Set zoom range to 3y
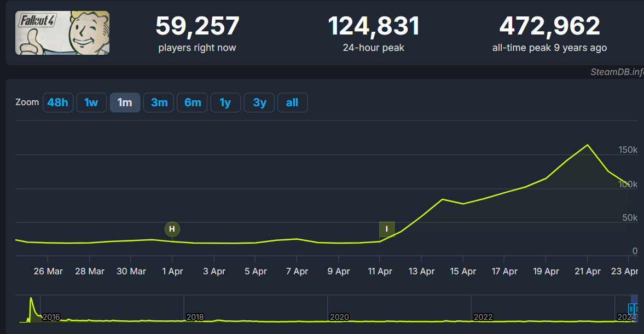The width and height of the screenshot is (644, 334). (x=259, y=102)
